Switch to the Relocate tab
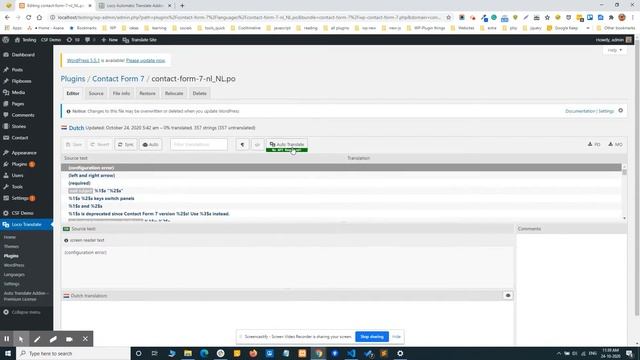Screen dimensions: 640x360 [x=174, y=93]
